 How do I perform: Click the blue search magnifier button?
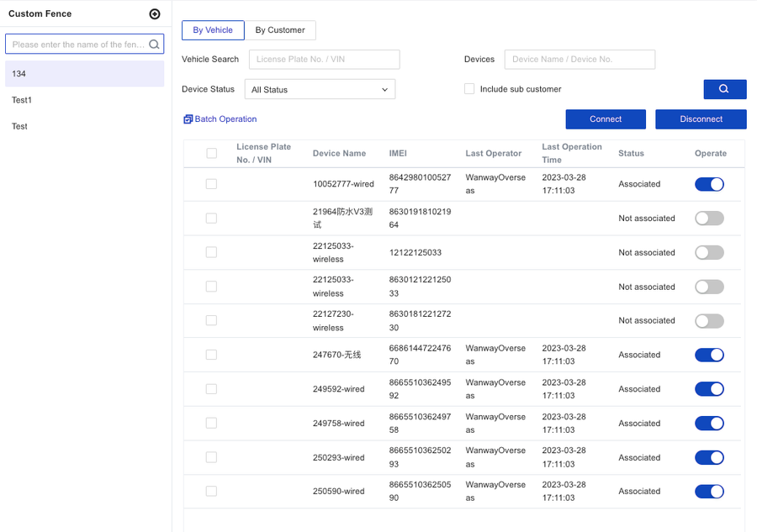(x=724, y=89)
